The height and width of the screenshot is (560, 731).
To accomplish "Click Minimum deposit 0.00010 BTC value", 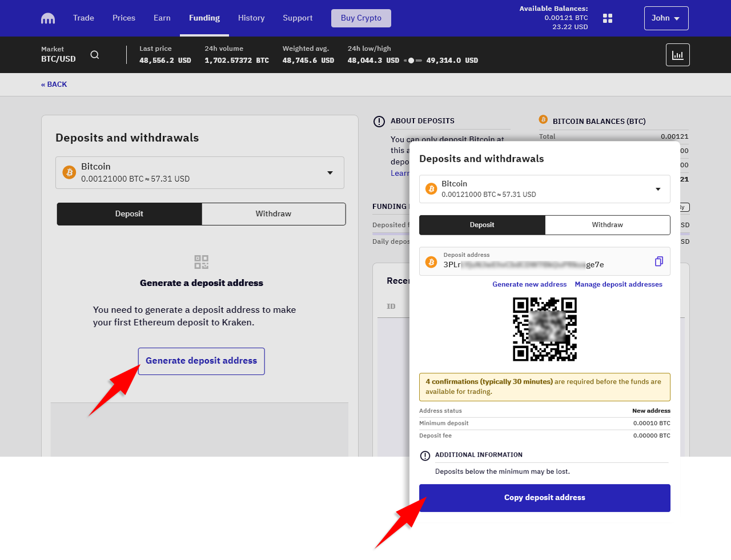I will [652, 424].
